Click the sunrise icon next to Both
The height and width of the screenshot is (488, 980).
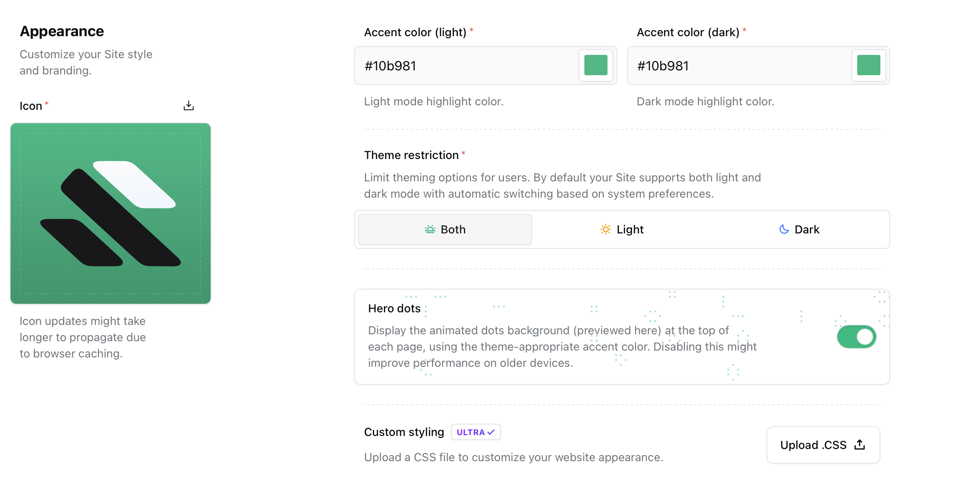click(430, 229)
